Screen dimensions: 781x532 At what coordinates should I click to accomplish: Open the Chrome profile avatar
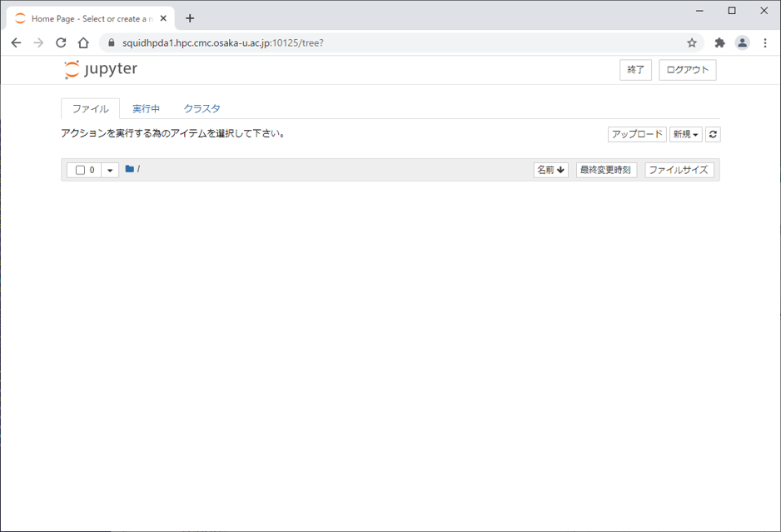coord(742,43)
